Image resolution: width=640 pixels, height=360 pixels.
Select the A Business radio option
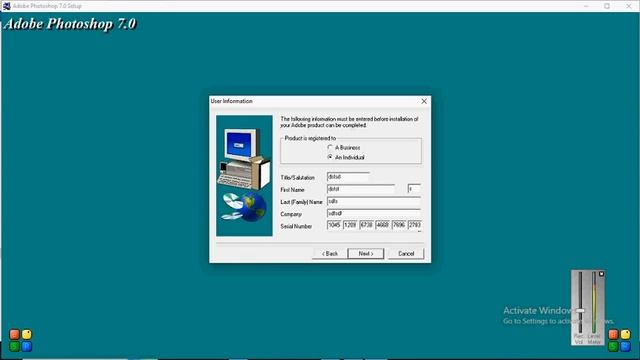point(344,147)
